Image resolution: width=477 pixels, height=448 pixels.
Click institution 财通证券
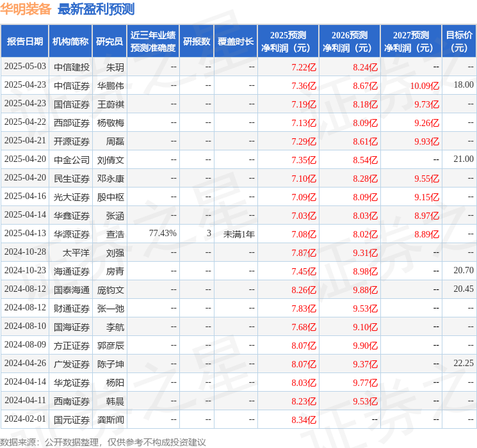72,308
